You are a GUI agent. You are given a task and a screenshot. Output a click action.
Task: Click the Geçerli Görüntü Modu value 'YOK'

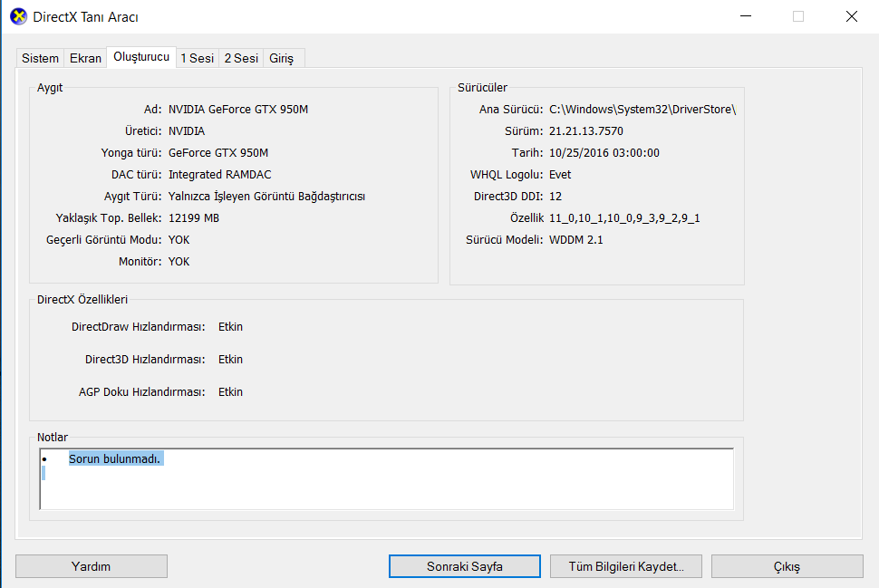[x=179, y=240]
